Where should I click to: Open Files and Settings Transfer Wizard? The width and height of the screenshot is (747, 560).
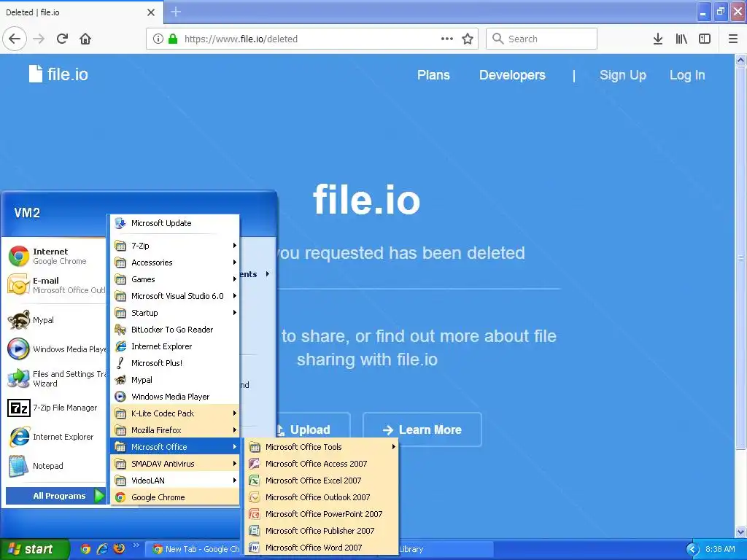click(55, 378)
